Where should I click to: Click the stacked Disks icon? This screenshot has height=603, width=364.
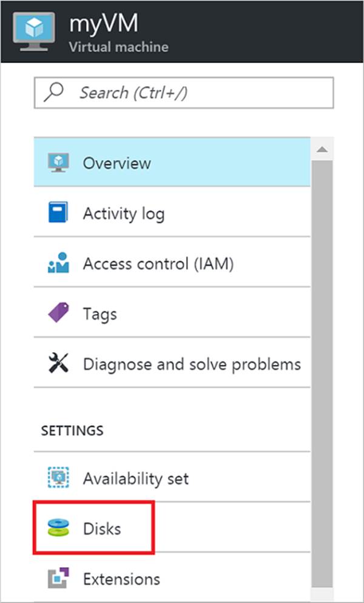click(58, 528)
